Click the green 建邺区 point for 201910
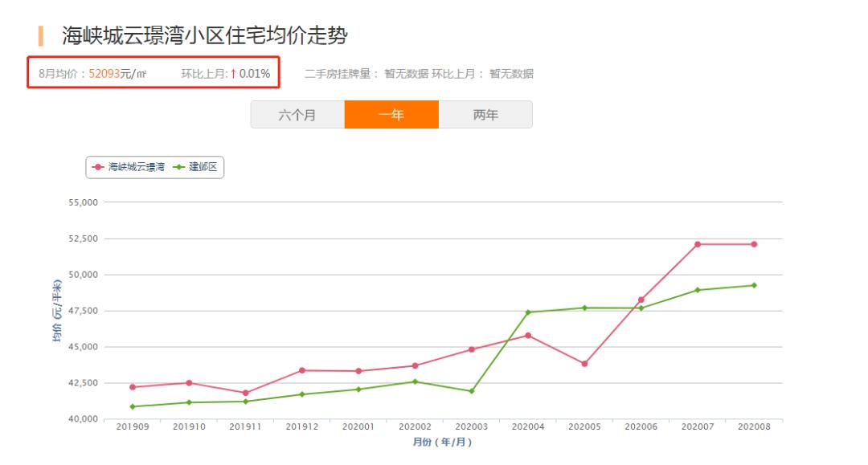The width and height of the screenshot is (868, 465). [x=189, y=402]
